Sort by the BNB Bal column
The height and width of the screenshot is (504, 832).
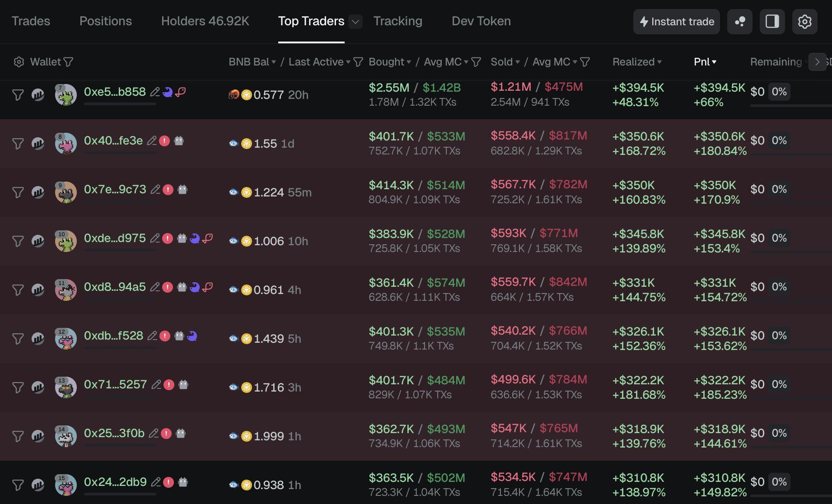[252, 62]
